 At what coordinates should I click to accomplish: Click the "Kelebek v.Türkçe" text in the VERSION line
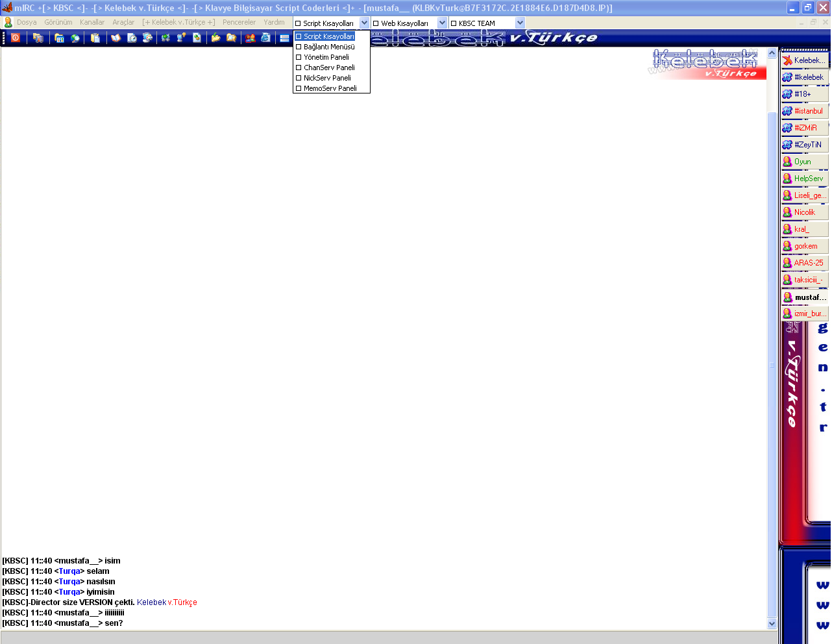coord(167,602)
